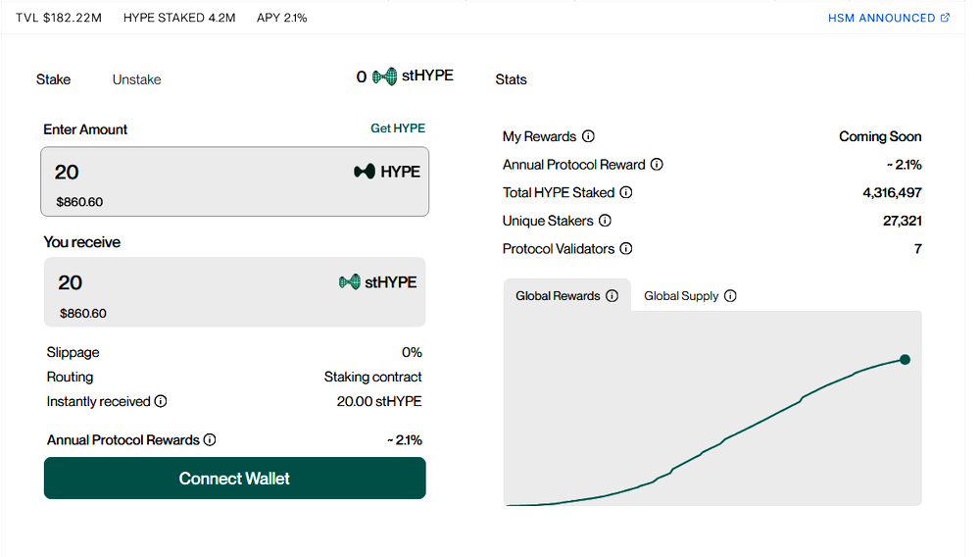Click info icon next to Total HYPE Staked

(x=626, y=193)
